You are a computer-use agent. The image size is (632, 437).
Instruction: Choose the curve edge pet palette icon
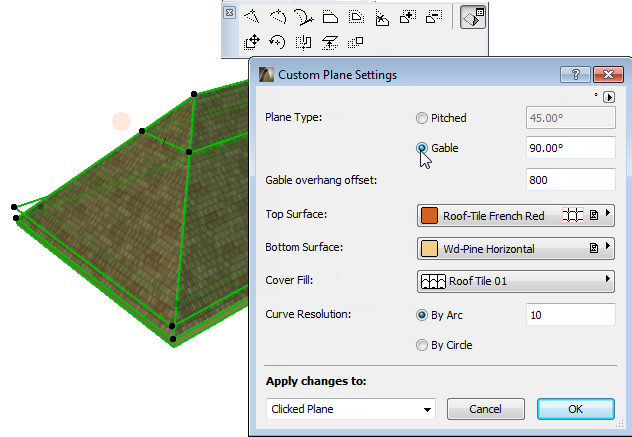[x=278, y=17]
